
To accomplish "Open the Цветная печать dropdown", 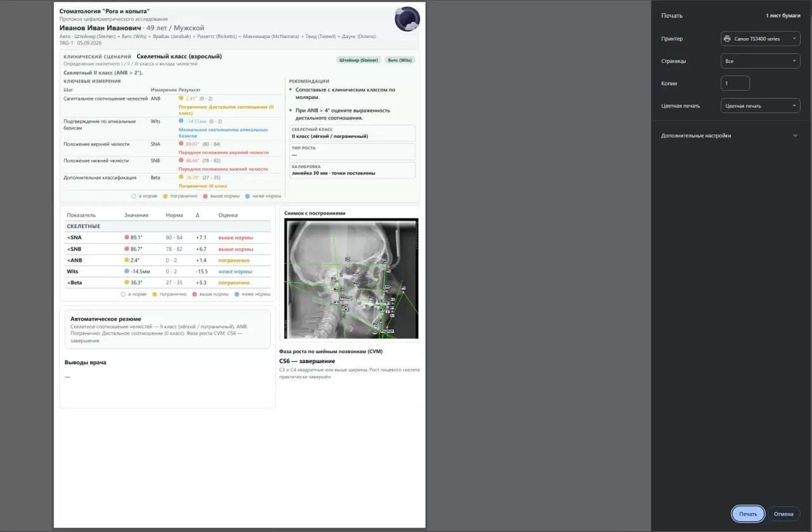I will pos(760,106).
